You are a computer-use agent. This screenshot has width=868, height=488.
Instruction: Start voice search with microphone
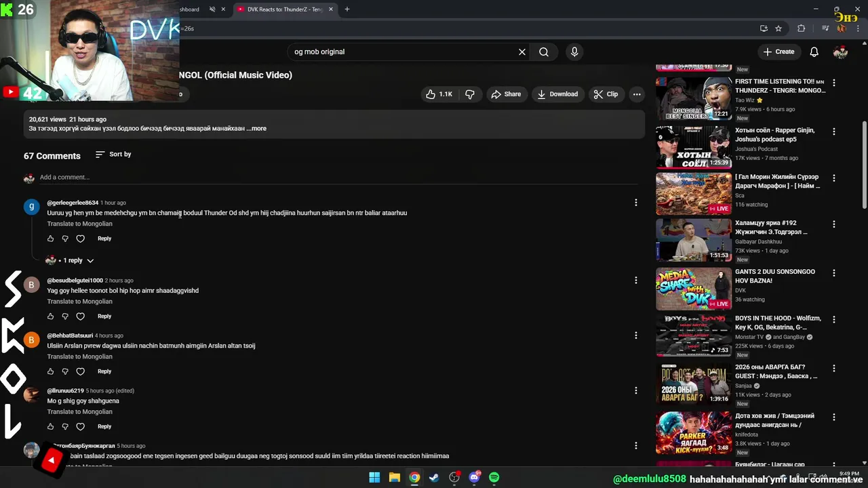(574, 52)
